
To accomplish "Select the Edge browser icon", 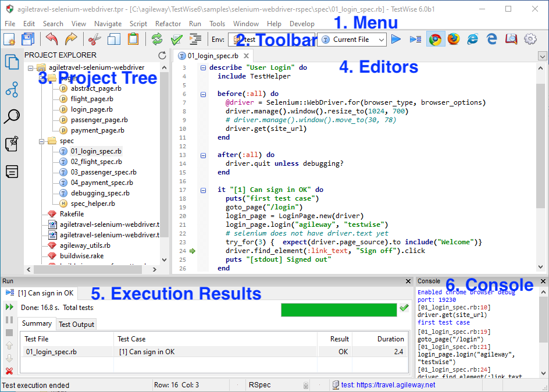I will (492, 39).
